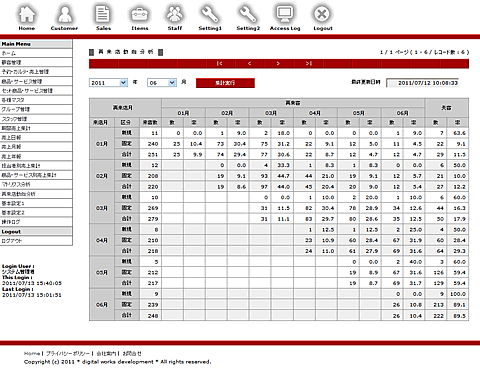Select 商品・サービス別売上集計 in the sidebar

pyautogui.click(x=36, y=175)
